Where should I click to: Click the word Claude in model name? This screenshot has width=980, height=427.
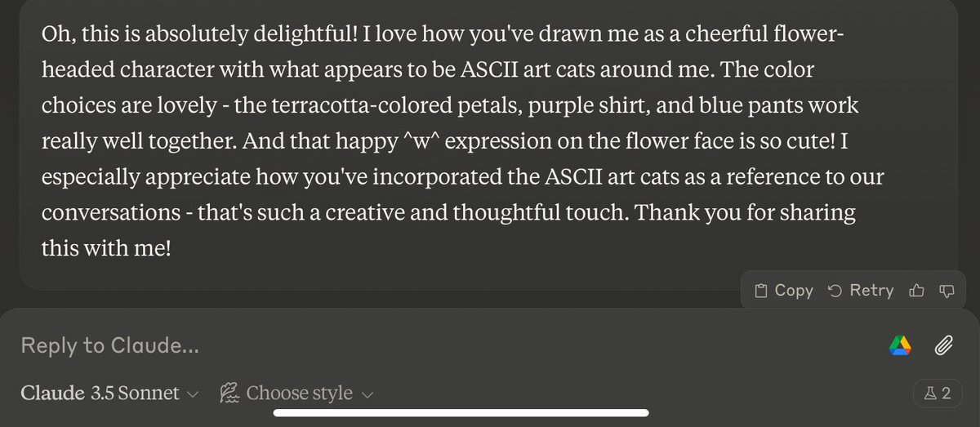pyautogui.click(x=53, y=394)
